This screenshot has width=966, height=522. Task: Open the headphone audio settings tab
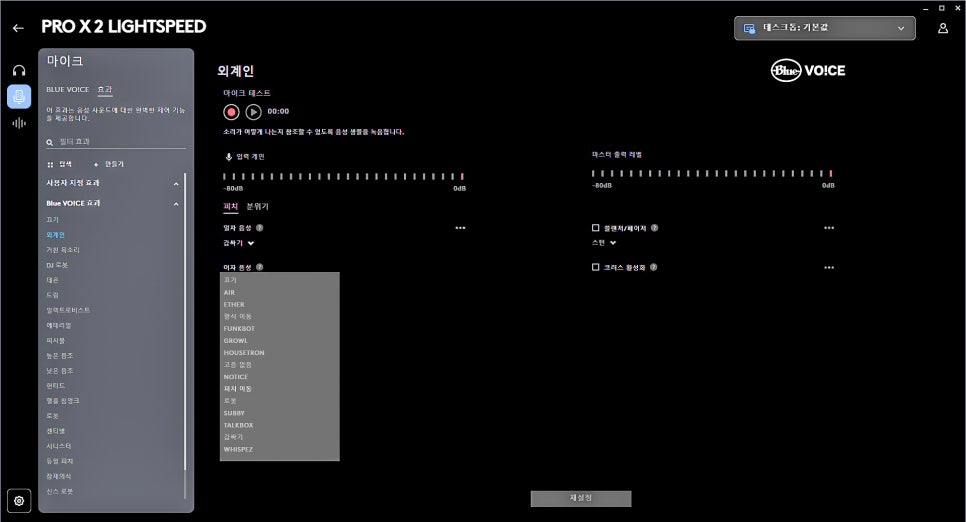point(19,70)
